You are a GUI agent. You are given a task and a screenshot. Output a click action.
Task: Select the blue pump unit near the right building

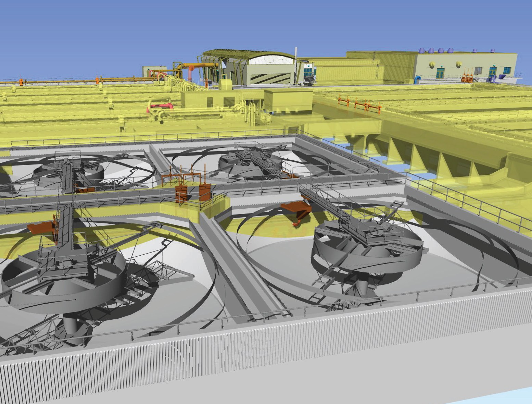[x=417, y=79]
